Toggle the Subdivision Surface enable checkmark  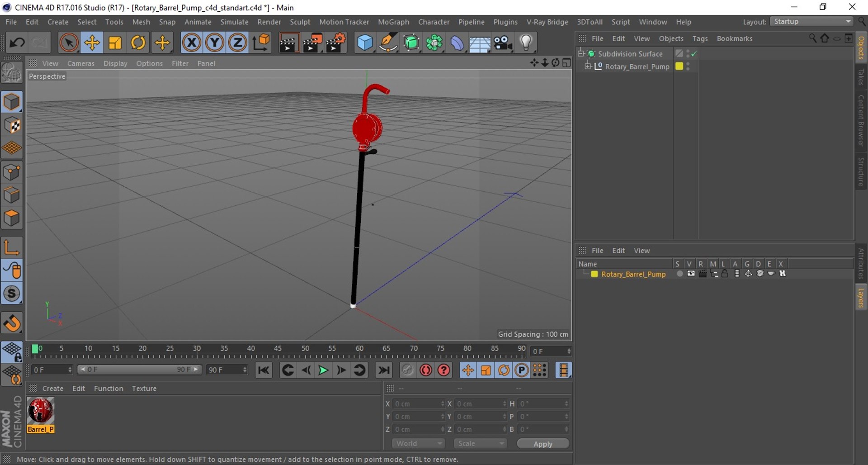pos(694,53)
